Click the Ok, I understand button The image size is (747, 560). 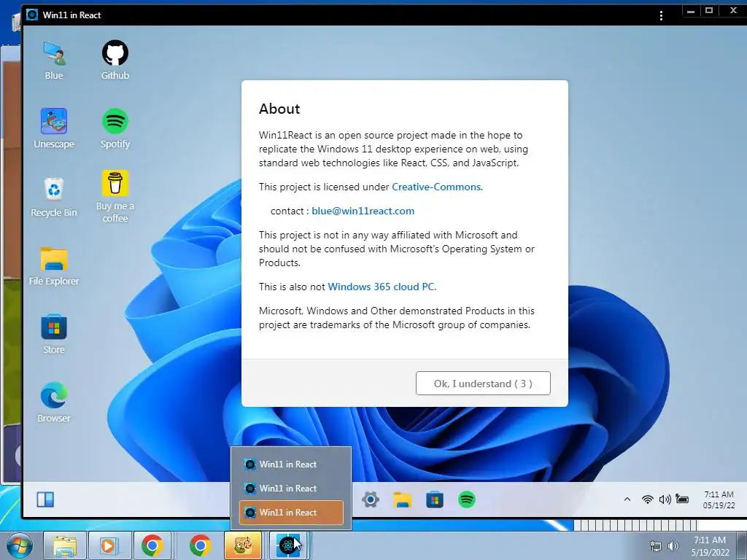coord(483,384)
